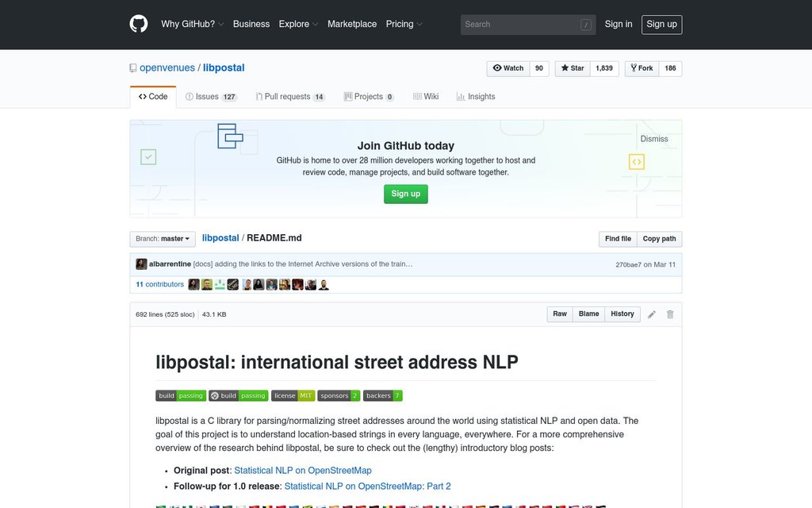View Raw file contents
Image resolution: width=812 pixels, height=508 pixels.
(x=560, y=314)
